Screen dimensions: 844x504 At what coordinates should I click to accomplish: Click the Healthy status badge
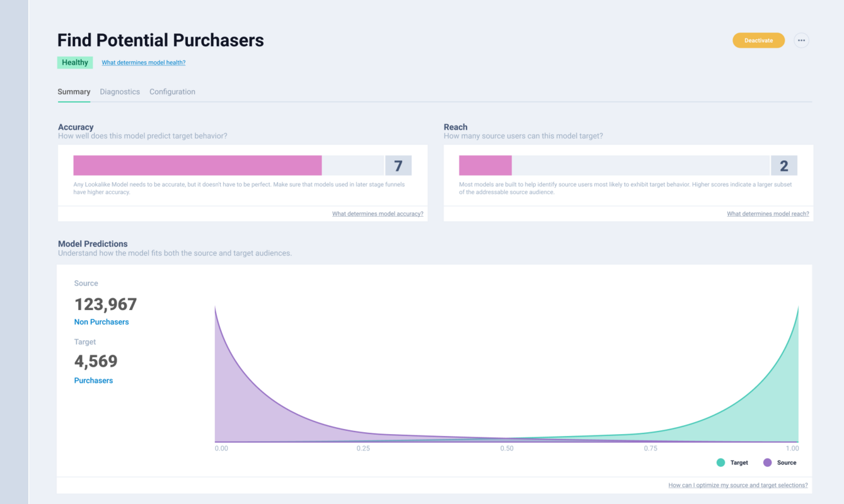[x=74, y=62]
